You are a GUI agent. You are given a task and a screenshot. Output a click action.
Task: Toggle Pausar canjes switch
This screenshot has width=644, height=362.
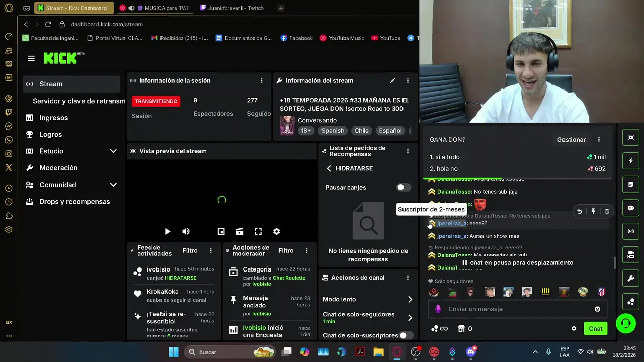[x=404, y=187]
